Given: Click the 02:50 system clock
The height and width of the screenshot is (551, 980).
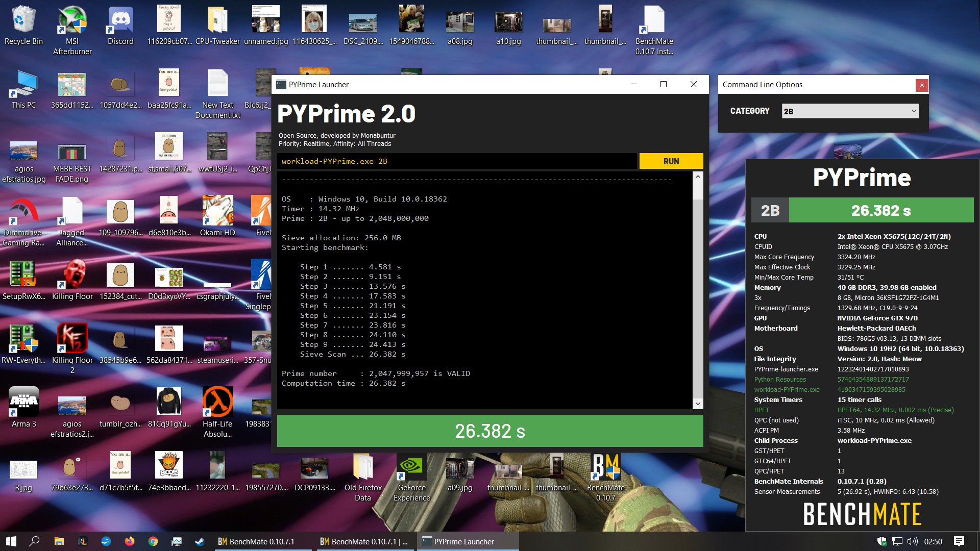Looking at the screenshot, I should [933, 541].
